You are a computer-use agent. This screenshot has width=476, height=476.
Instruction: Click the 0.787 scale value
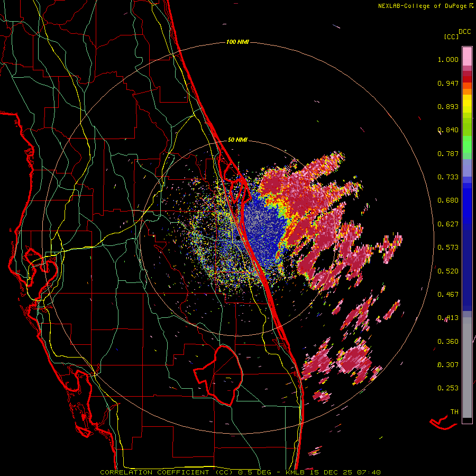pos(448,153)
